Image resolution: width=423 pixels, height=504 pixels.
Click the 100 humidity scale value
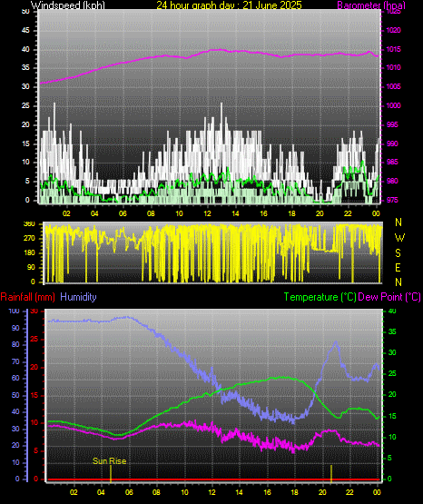(15, 311)
